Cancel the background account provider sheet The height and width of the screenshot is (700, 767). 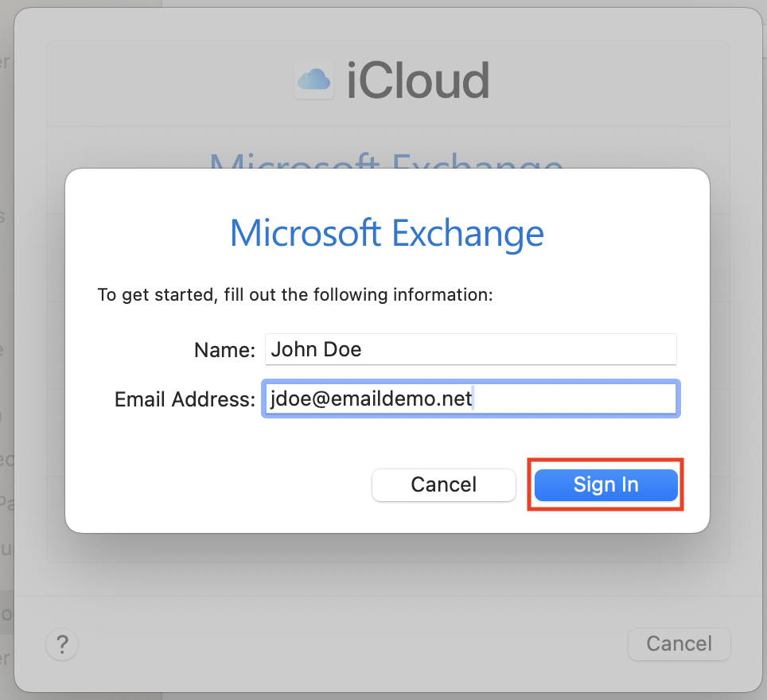679,644
